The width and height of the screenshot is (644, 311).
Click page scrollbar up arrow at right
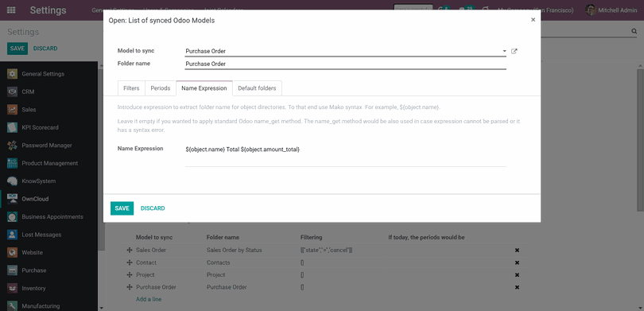(x=641, y=66)
